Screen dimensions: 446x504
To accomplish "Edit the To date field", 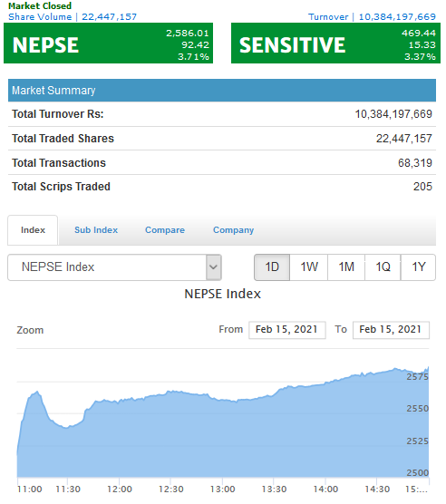I will pyautogui.click(x=391, y=330).
